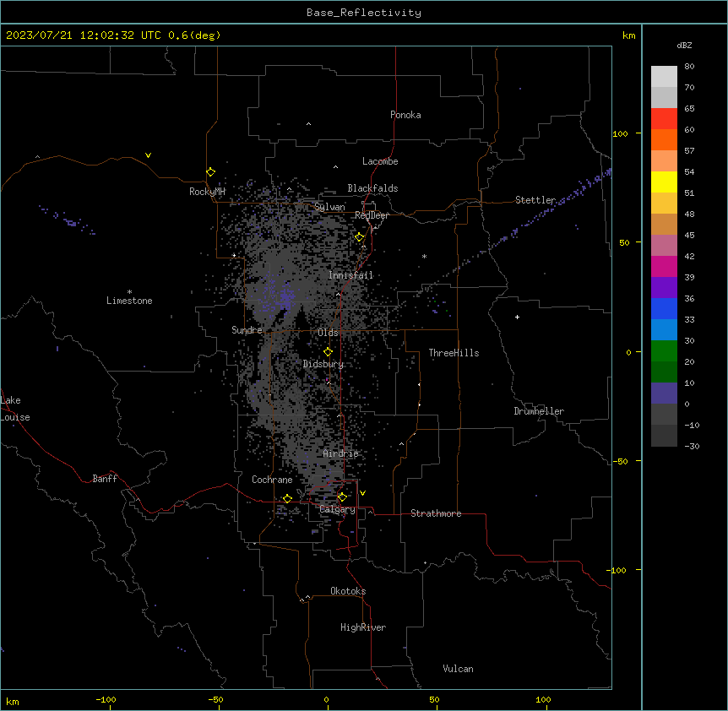The width and height of the screenshot is (728, 711).
Task: Click the blue 36-33 dBZ legend swatch
Action: click(664, 309)
